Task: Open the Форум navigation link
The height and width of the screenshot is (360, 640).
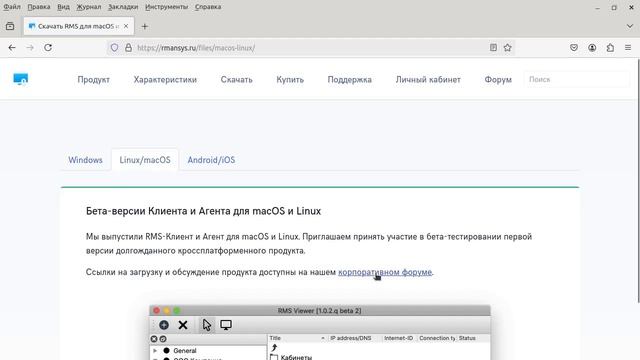Action: (498, 80)
